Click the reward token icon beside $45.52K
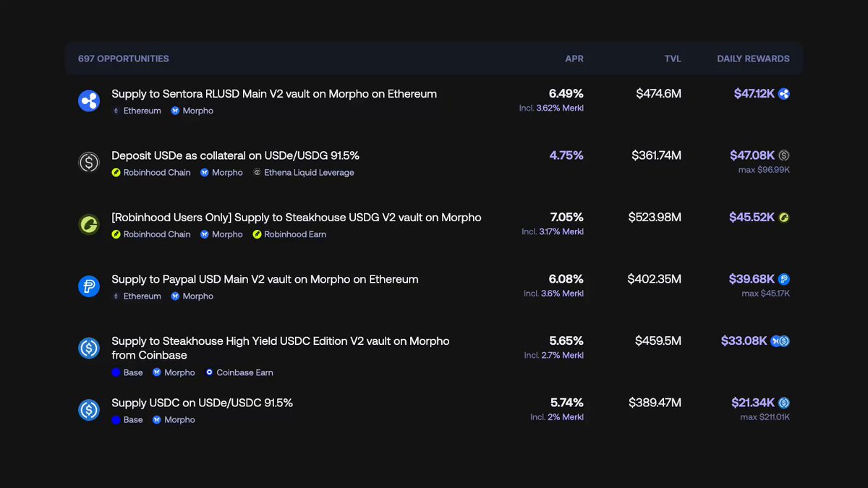 coord(783,217)
